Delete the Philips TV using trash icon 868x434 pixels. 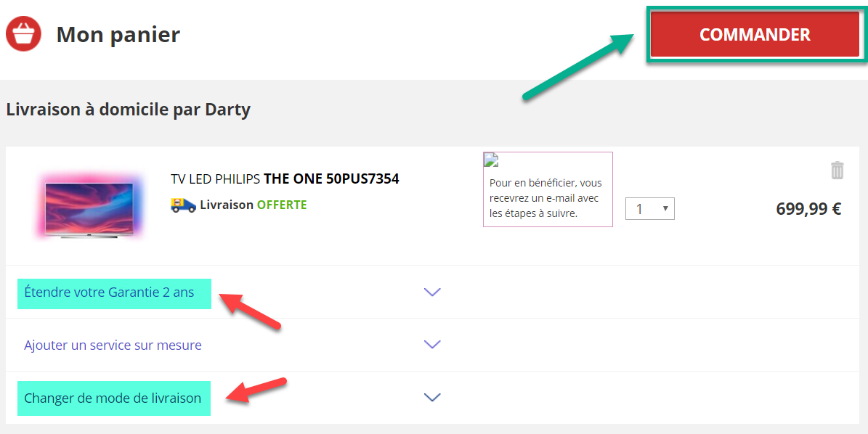(837, 171)
